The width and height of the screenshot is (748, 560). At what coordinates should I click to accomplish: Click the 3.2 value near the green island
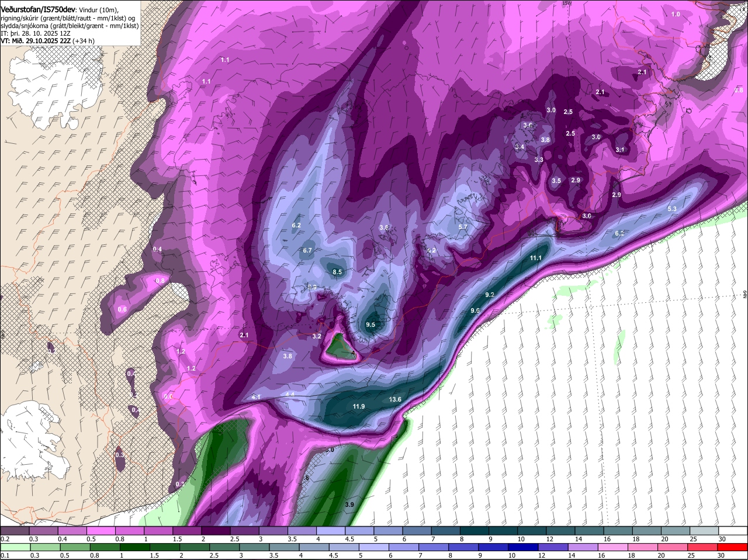coord(317,336)
